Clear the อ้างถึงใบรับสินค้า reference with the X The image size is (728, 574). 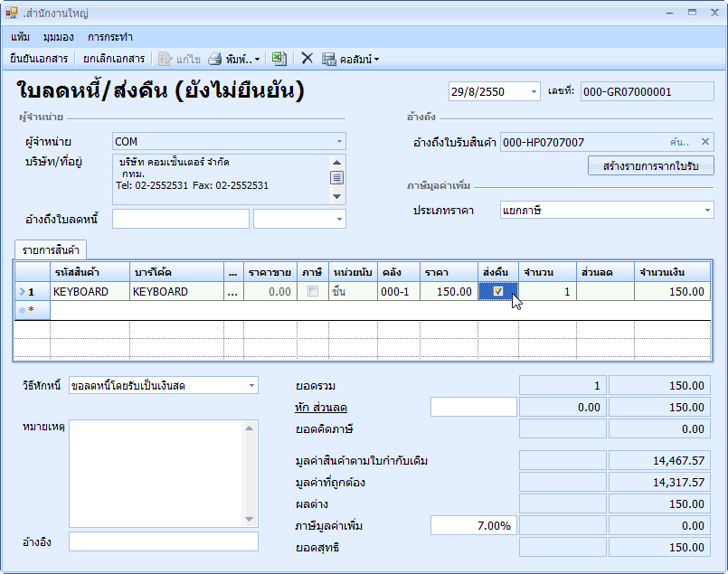[705, 142]
